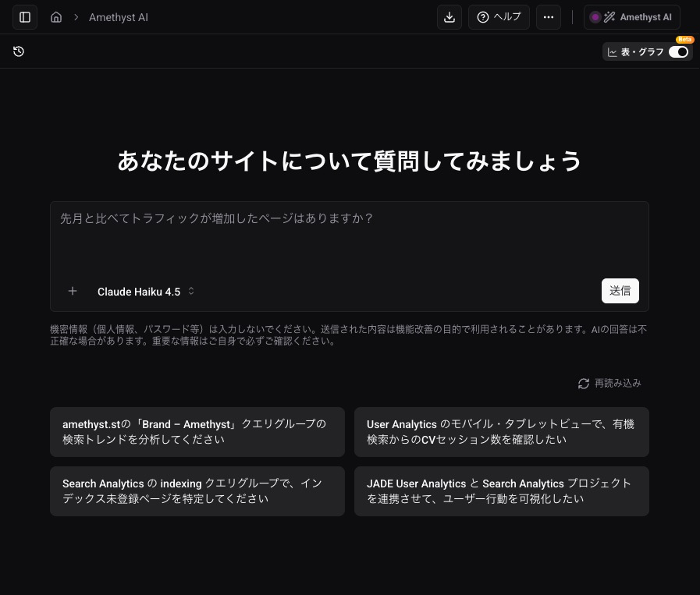The image size is (700, 595).
Task: Click the chart icon beside 表・グラフ
Action: tap(613, 52)
